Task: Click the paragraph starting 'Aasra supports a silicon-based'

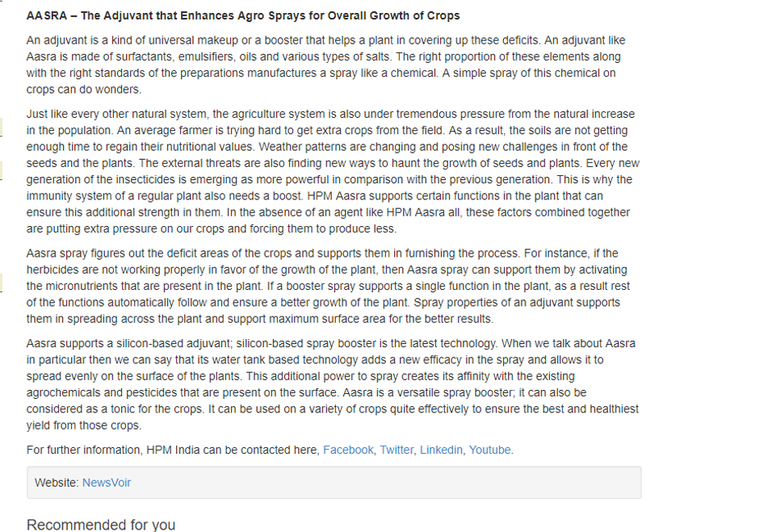Action: pyautogui.click(x=333, y=384)
